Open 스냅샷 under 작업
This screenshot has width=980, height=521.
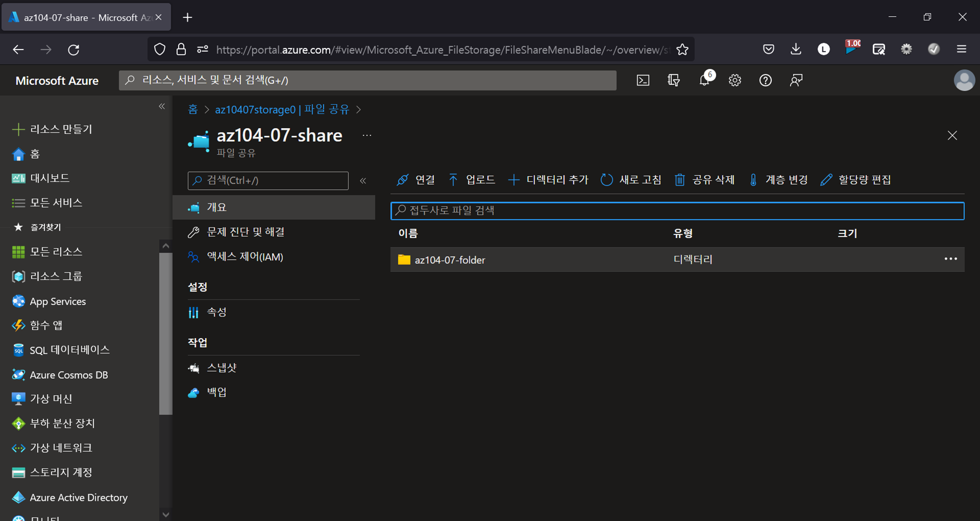coord(212,368)
